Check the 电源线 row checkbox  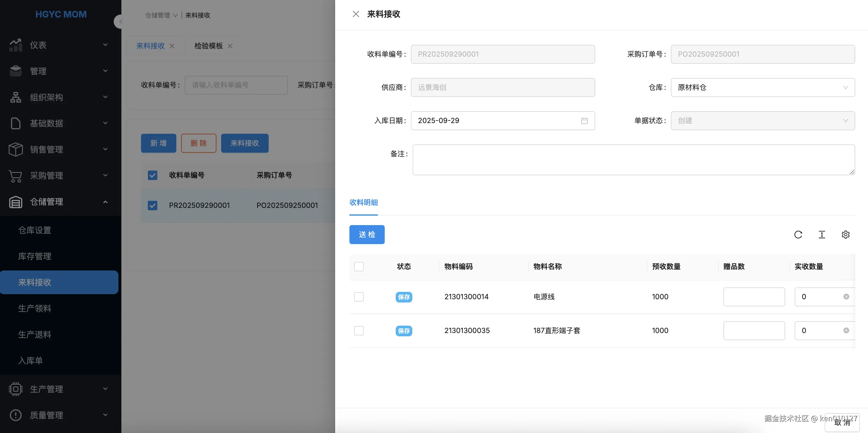click(359, 297)
